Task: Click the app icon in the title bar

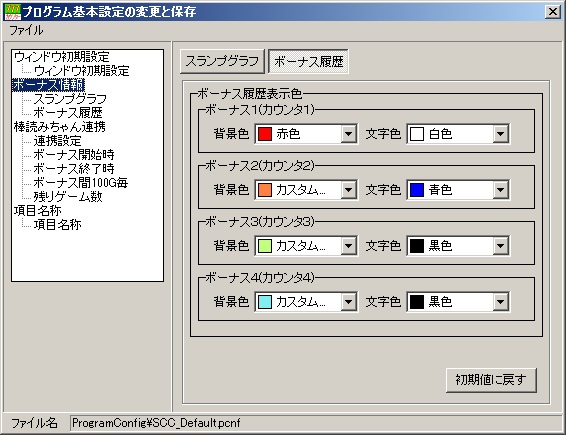Action: click(x=13, y=12)
